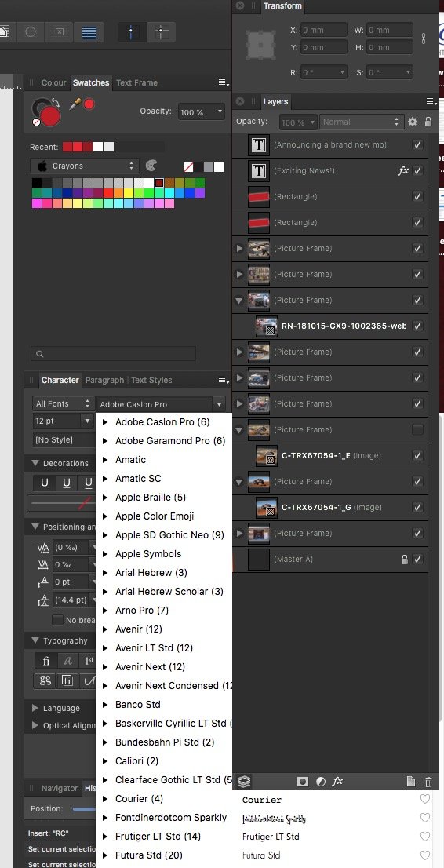The height and width of the screenshot is (868, 444).
Task: Open the Crayons palette dropdown
Action: tap(84, 166)
